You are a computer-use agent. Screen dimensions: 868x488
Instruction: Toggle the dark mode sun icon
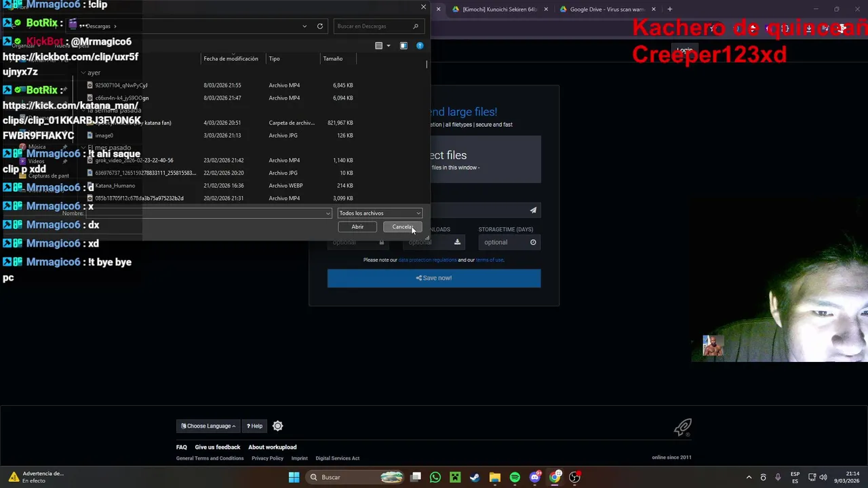click(277, 426)
